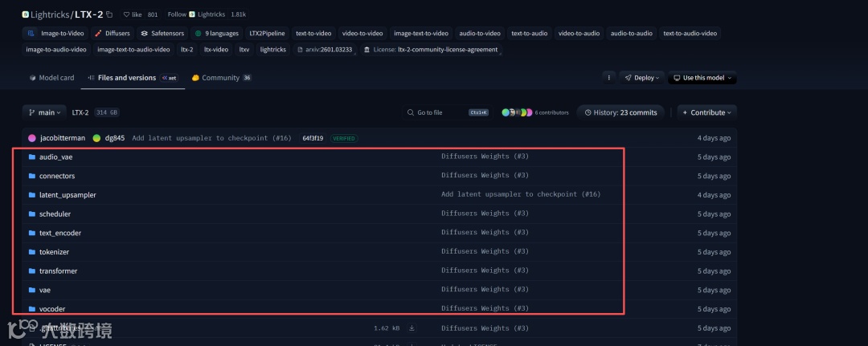Click the VERIFIED badge on latest commit
The image size is (868, 346).
[344, 138]
